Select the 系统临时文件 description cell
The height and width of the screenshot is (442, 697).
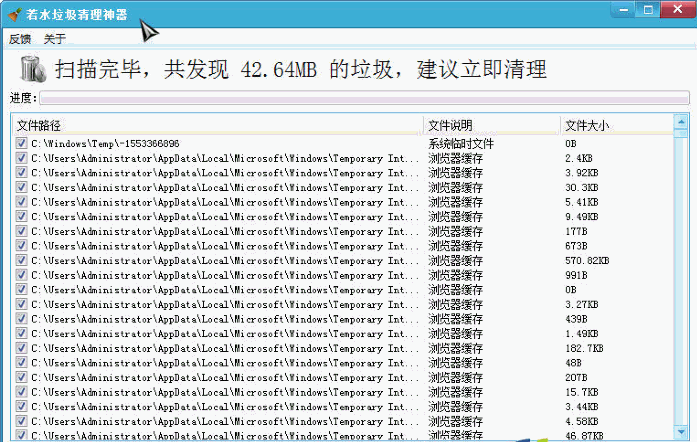tap(461, 144)
